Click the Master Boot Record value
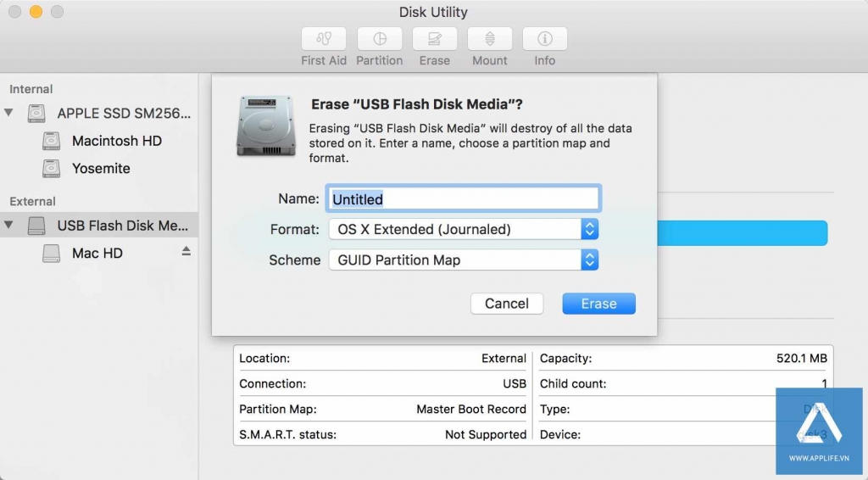868x480 pixels. click(471, 409)
